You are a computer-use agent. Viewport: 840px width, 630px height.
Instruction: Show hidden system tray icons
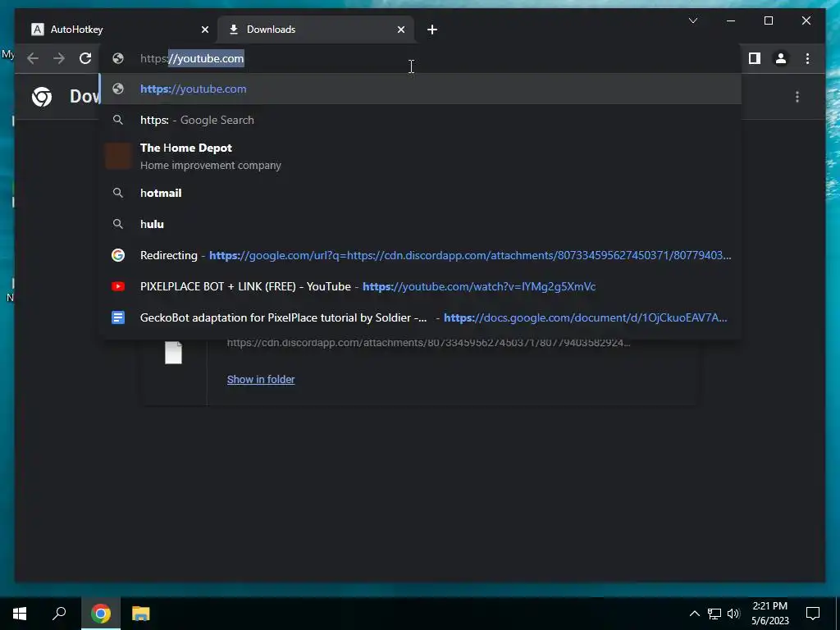coord(694,614)
